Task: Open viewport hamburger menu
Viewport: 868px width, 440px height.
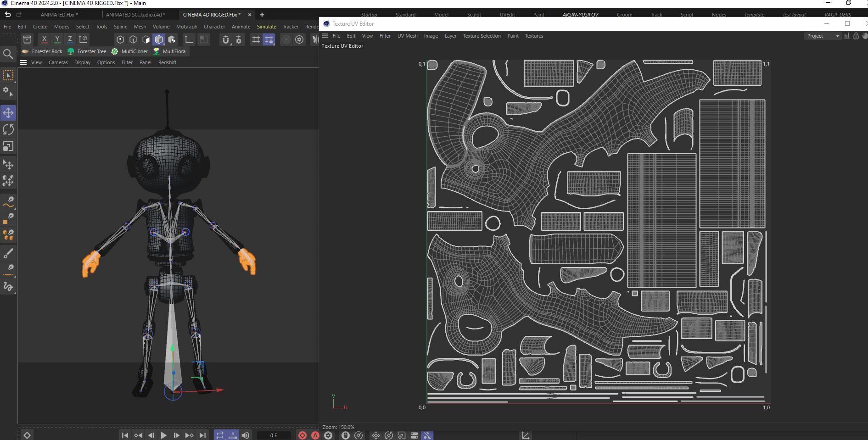Action: [23, 62]
